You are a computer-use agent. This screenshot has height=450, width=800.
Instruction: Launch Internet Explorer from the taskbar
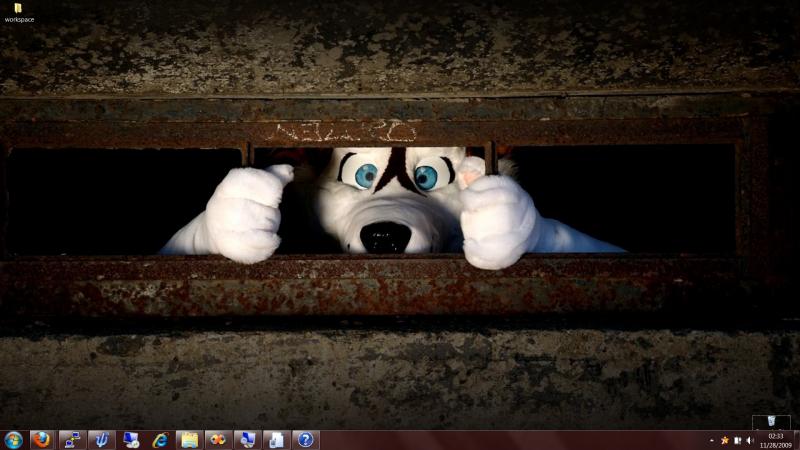click(160, 440)
